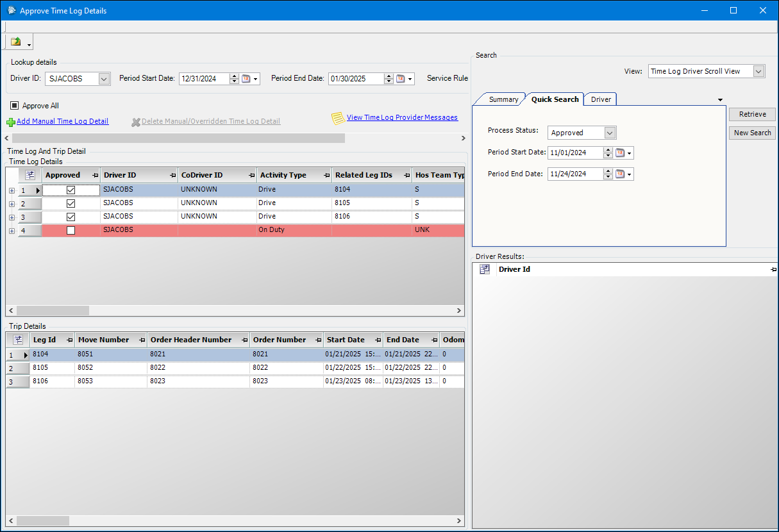Expand Time Log Details row 3

pos(12,217)
